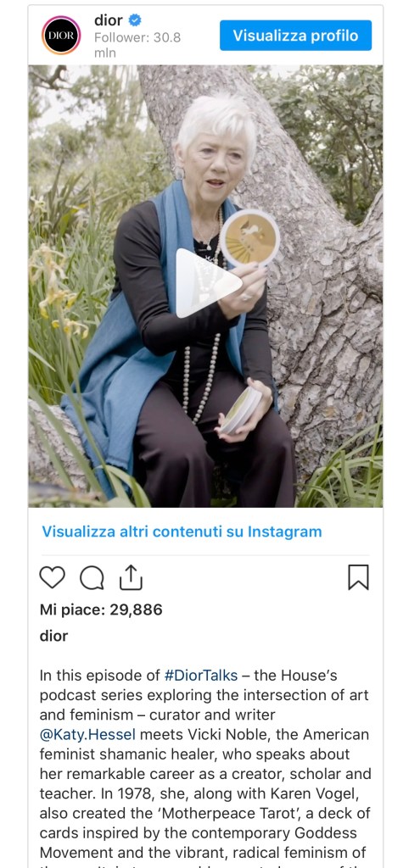Open comments via the speech bubble icon
Image resolution: width=420 pixels, height=868 pixels.
(92, 578)
